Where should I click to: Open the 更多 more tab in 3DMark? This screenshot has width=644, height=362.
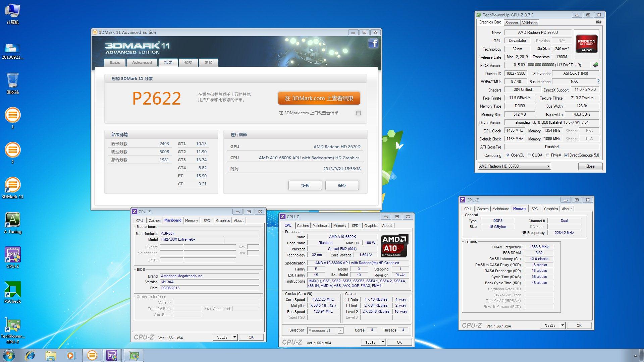click(208, 63)
